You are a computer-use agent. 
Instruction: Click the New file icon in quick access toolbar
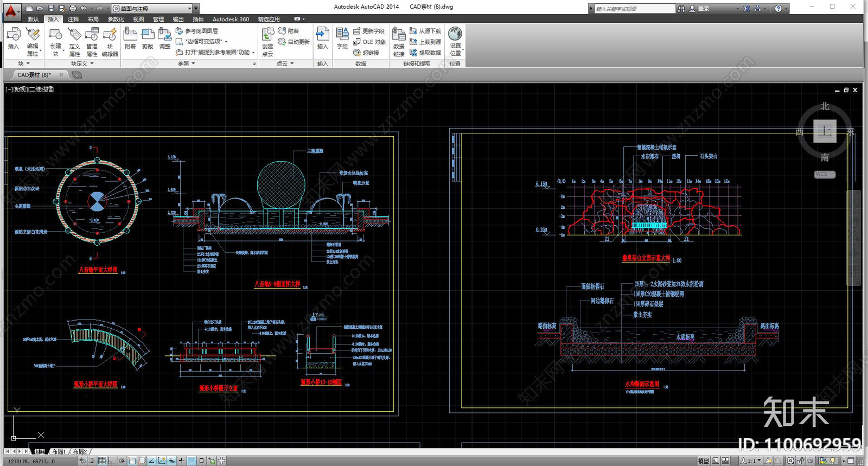pyautogui.click(x=29, y=8)
